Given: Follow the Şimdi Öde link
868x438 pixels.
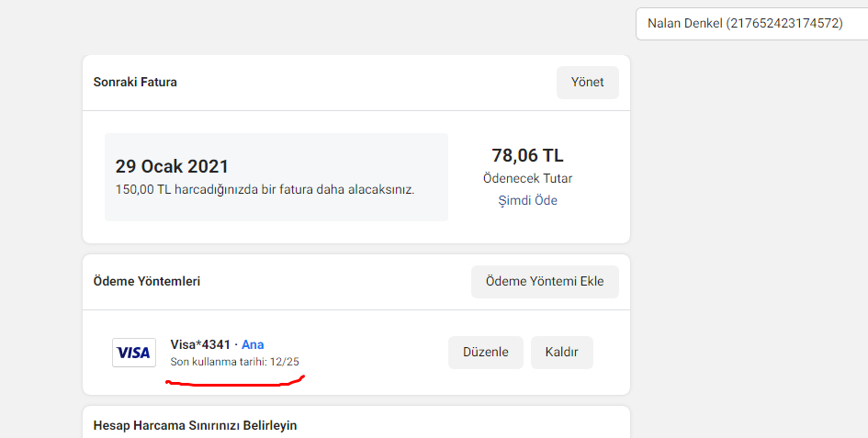Looking at the screenshot, I should [527, 200].
